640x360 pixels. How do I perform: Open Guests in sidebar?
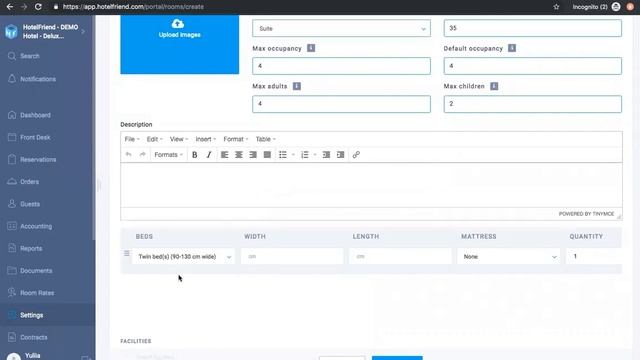pyautogui.click(x=30, y=204)
